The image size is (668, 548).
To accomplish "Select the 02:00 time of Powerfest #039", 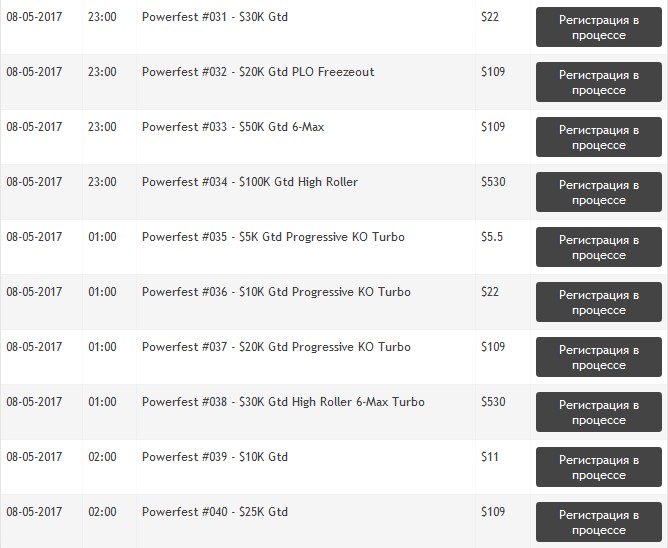I will (x=102, y=457).
